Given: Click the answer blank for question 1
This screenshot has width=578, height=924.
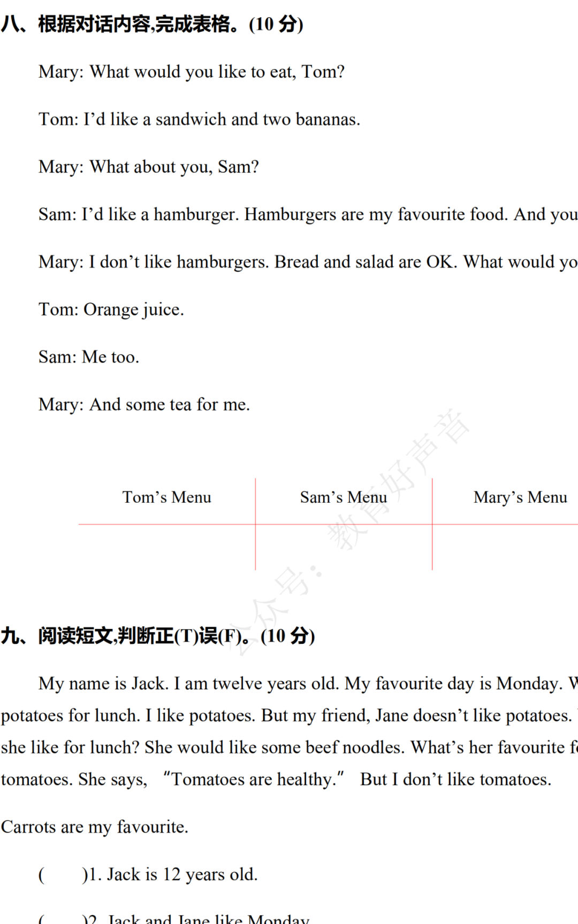Looking at the screenshot, I should tap(63, 875).
